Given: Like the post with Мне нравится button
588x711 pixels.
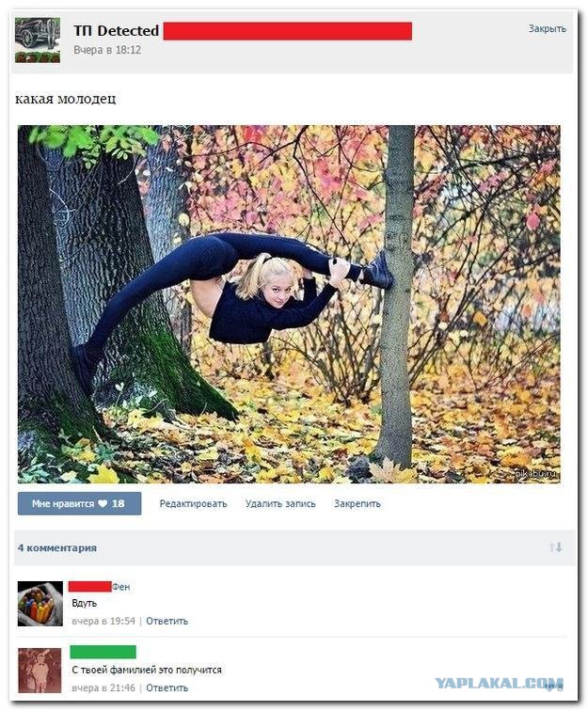Looking at the screenshot, I should click(x=79, y=503).
